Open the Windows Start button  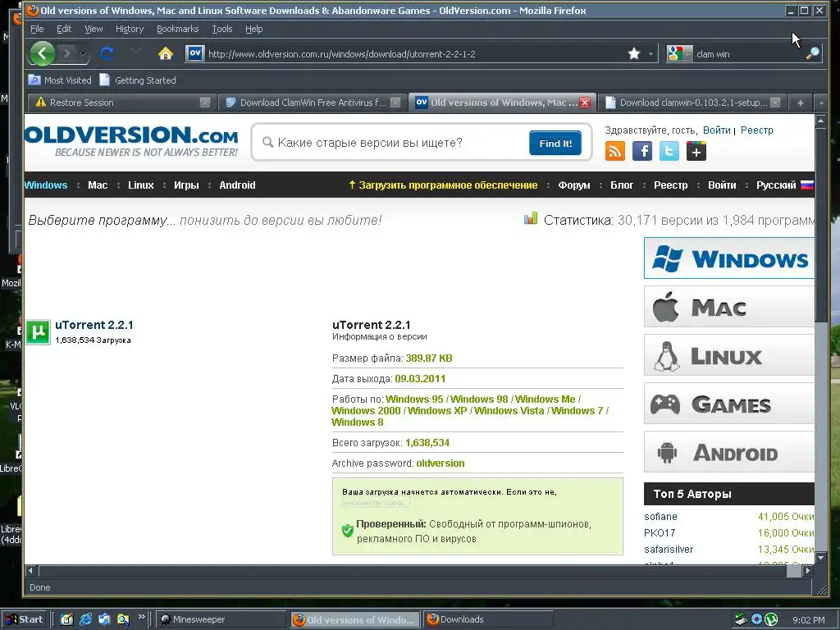(x=25, y=619)
